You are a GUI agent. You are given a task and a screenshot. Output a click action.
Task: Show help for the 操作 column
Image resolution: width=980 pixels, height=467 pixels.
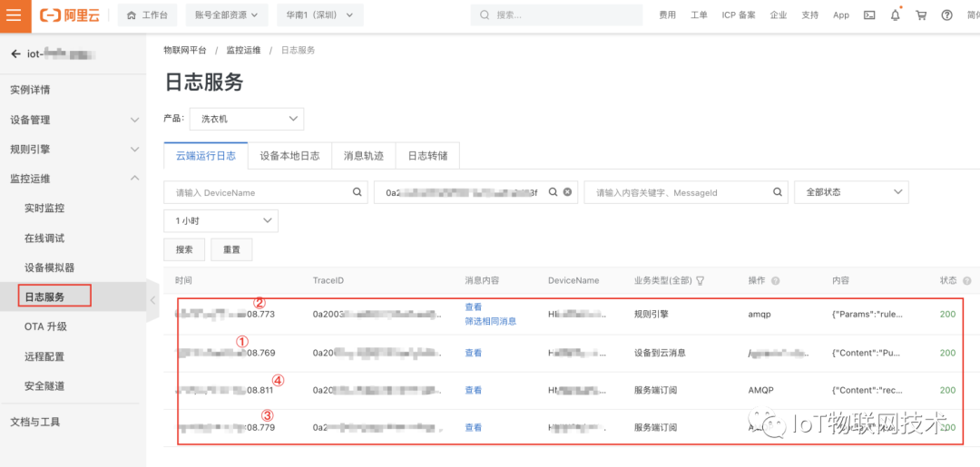click(x=775, y=281)
